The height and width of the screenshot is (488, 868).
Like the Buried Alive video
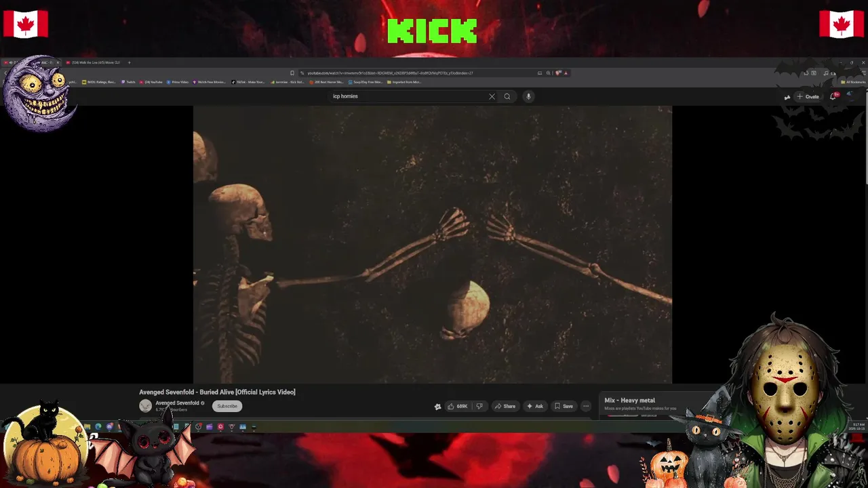(458, 406)
